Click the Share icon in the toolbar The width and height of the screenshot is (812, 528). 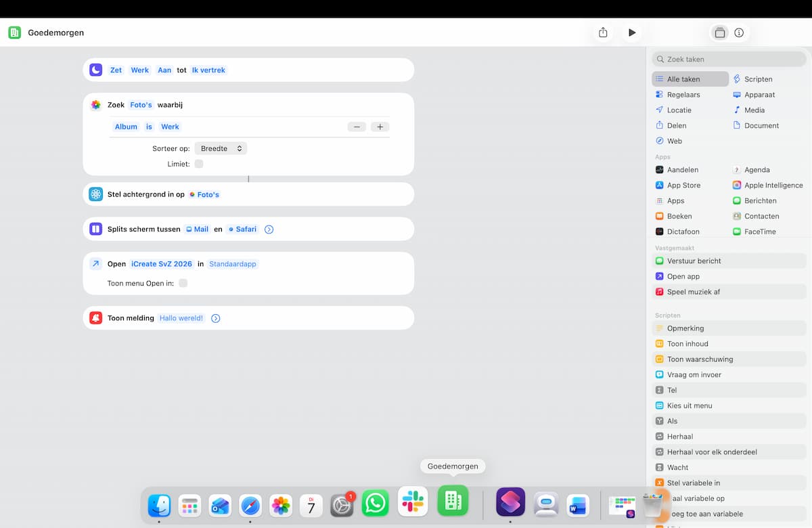tap(603, 32)
